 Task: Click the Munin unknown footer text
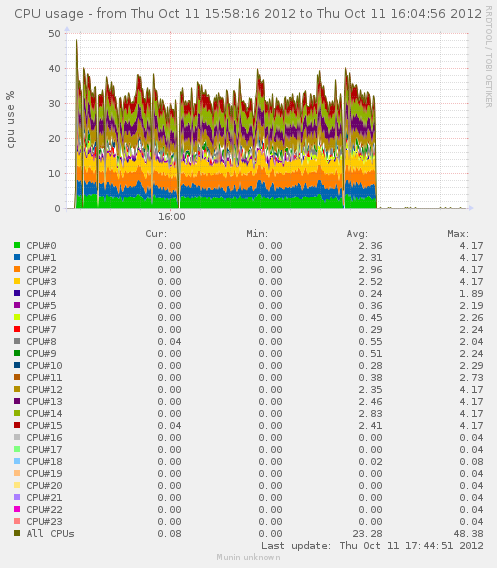pyautogui.click(x=248, y=557)
